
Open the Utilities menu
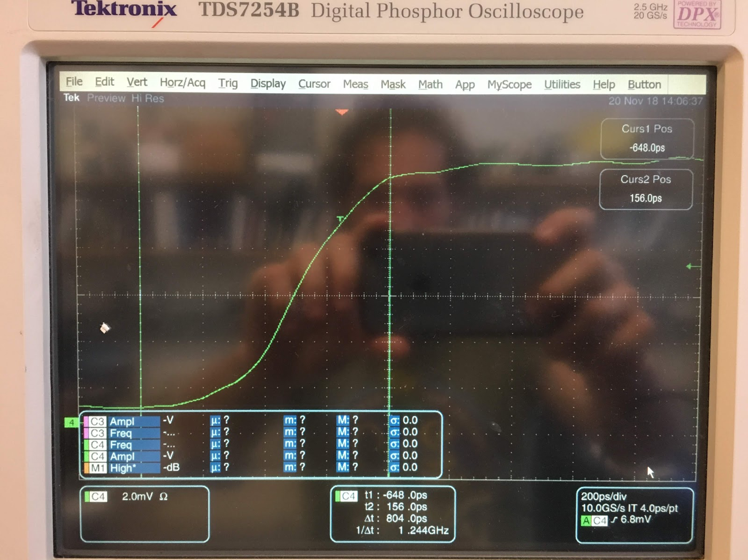click(x=562, y=85)
